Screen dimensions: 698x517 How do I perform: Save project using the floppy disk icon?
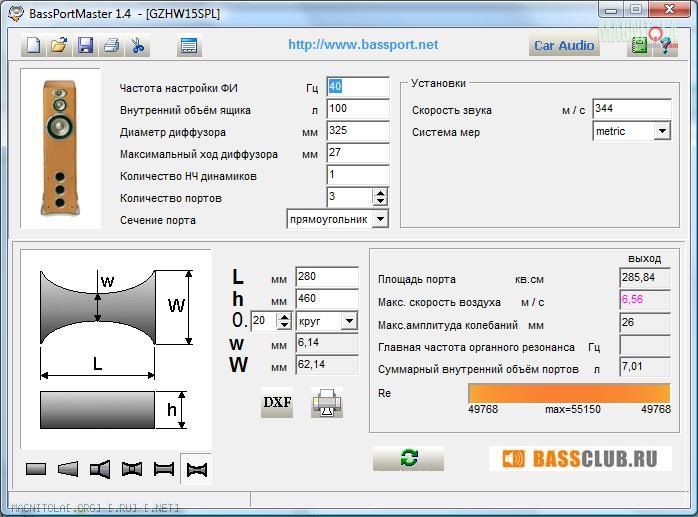pyautogui.click(x=85, y=45)
